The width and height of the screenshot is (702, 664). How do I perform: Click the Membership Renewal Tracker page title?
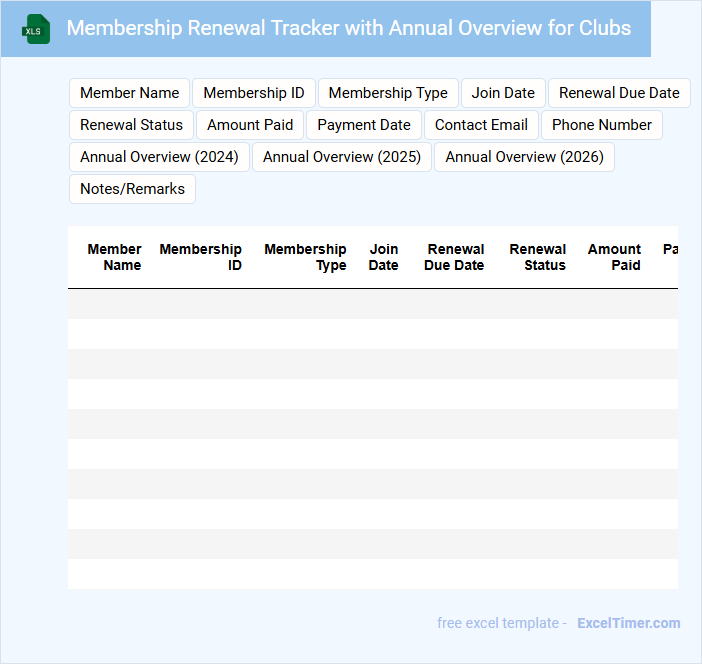tap(349, 28)
